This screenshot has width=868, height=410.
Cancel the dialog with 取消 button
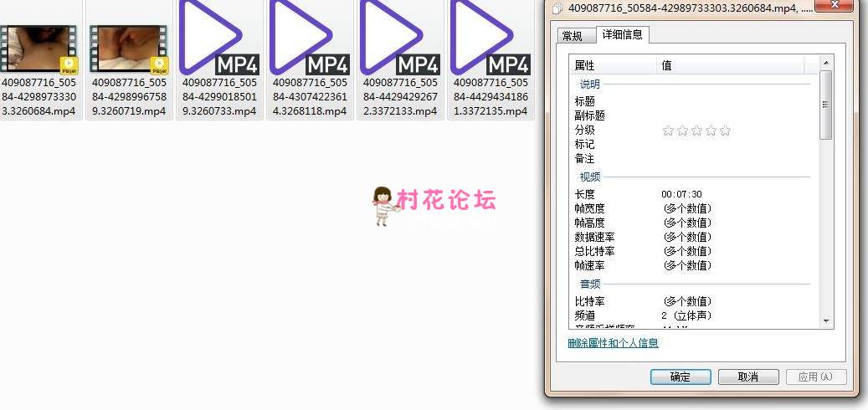(747, 377)
